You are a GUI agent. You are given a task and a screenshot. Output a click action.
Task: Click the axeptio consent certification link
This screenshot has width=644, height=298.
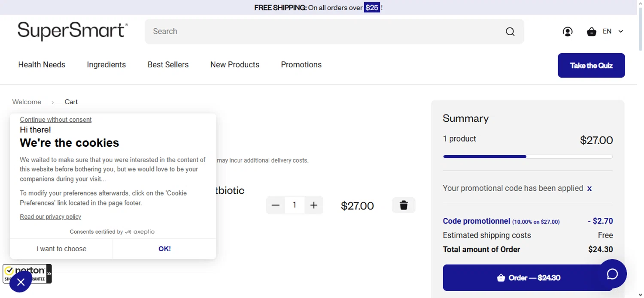click(x=112, y=232)
